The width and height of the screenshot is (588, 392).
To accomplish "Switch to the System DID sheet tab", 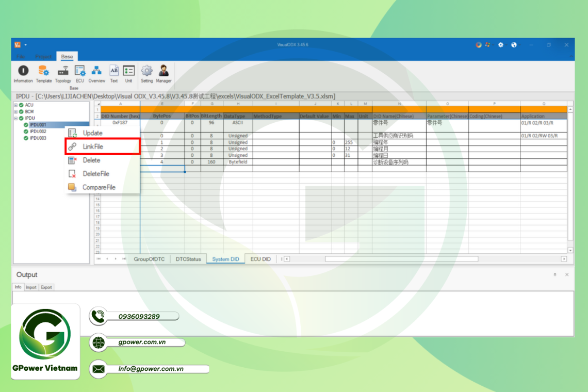I will coord(225,259).
